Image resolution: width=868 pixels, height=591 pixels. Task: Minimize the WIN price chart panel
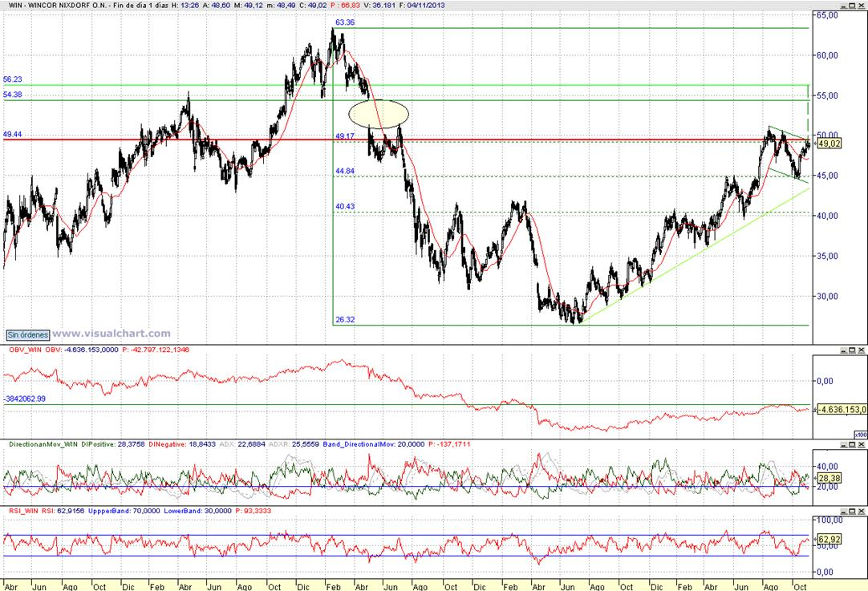pyautogui.click(x=844, y=5)
